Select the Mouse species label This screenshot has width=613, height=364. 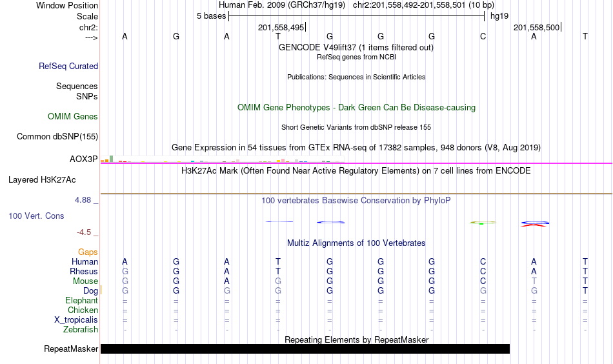86,281
